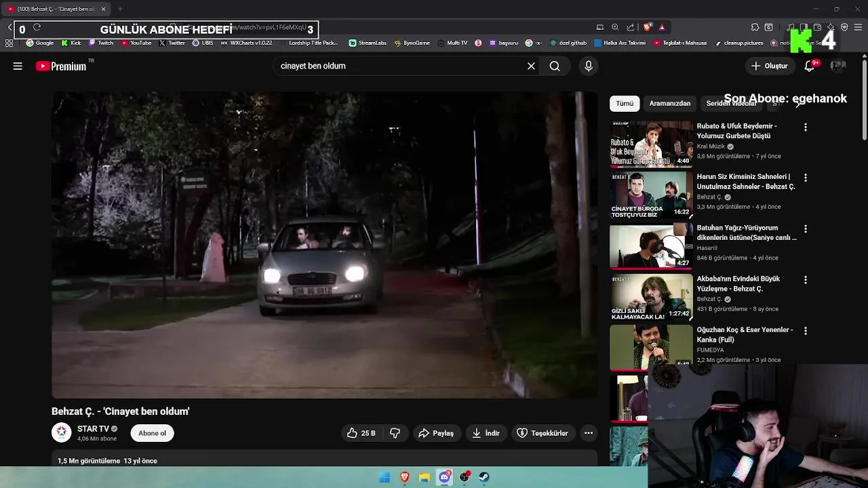This screenshot has width=868, height=488.
Task: Open more actions three-dot menu below video
Action: (x=589, y=433)
